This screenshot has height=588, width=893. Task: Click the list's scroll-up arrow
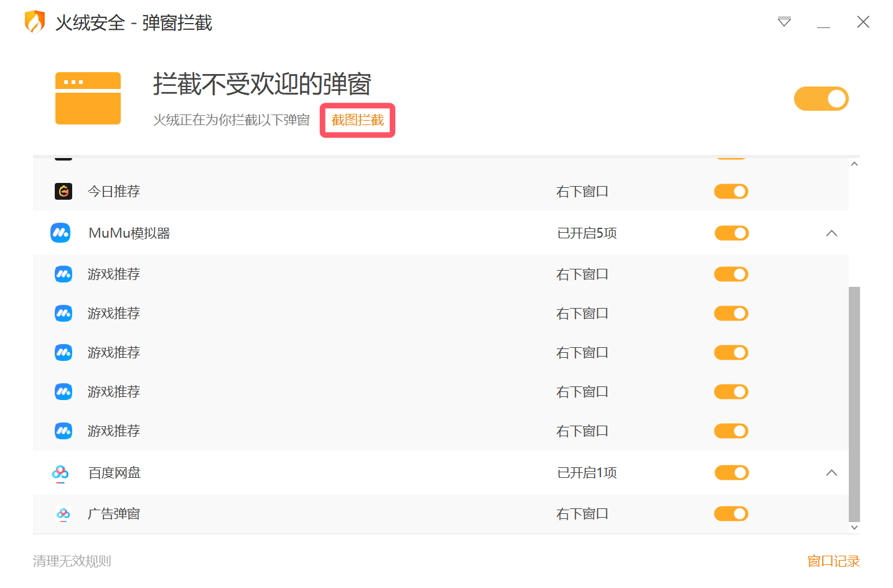(854, 164)
